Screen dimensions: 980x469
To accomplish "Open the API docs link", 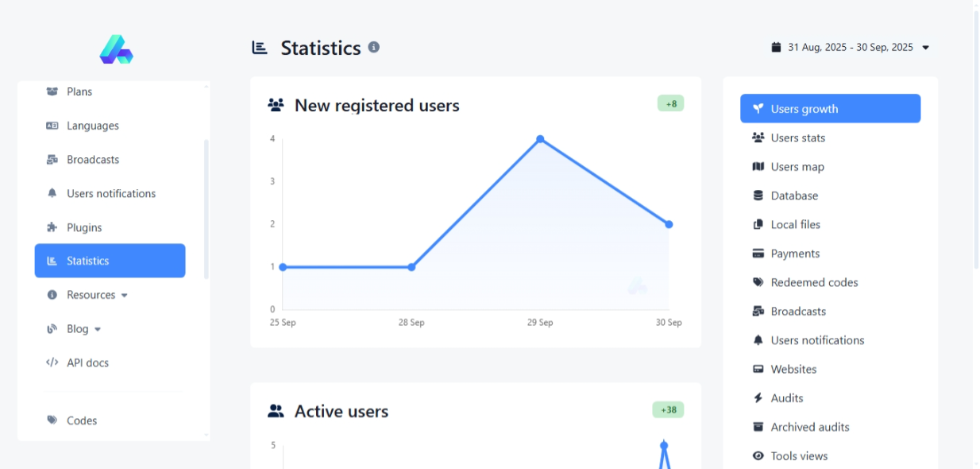I will (87, 363).
